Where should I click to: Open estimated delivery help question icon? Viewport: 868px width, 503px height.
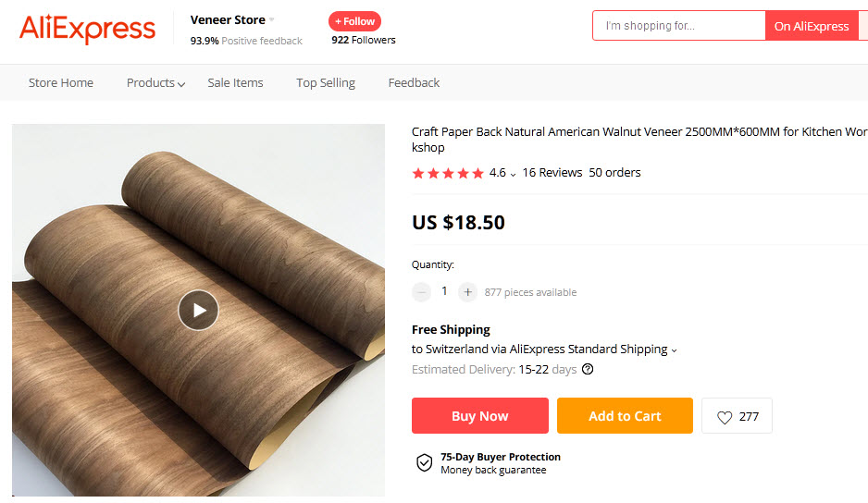pyautogui.click(x=588, y=370)
